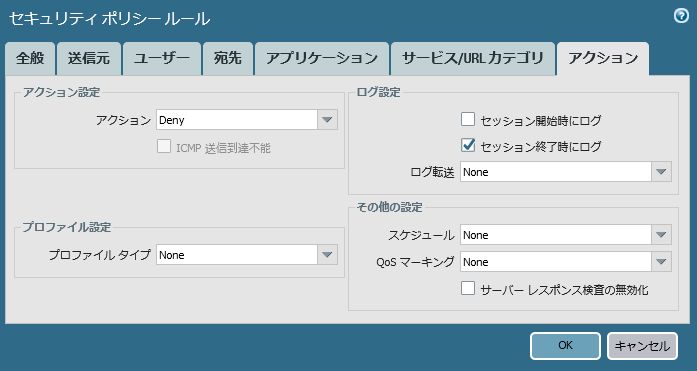Go to the アプリケーション tab

click(322, 59)
